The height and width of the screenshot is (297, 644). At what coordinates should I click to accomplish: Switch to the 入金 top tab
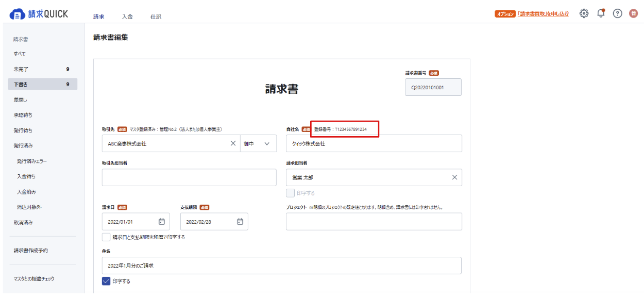(x=127, y=16)
